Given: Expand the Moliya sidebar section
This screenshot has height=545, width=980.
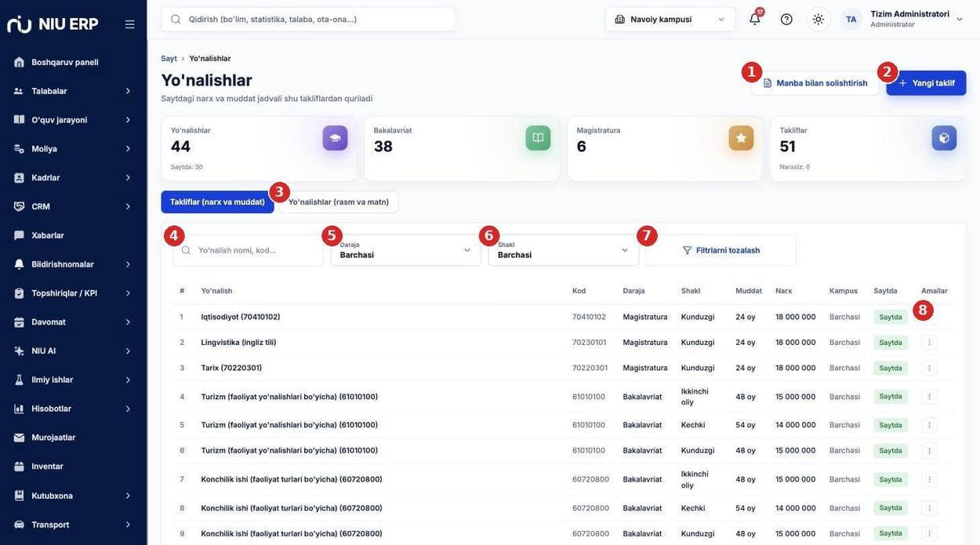Looking at the screenshot, I should [x=73, y=149].
